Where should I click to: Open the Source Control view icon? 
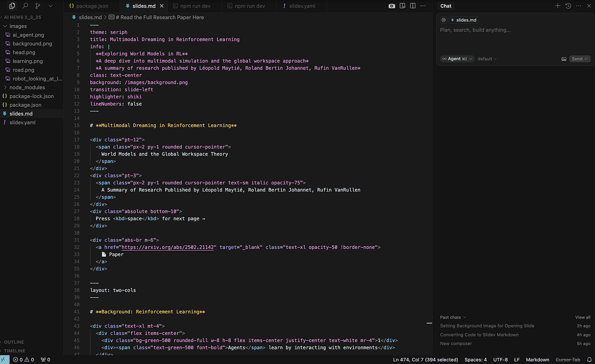tap(38, 6)
